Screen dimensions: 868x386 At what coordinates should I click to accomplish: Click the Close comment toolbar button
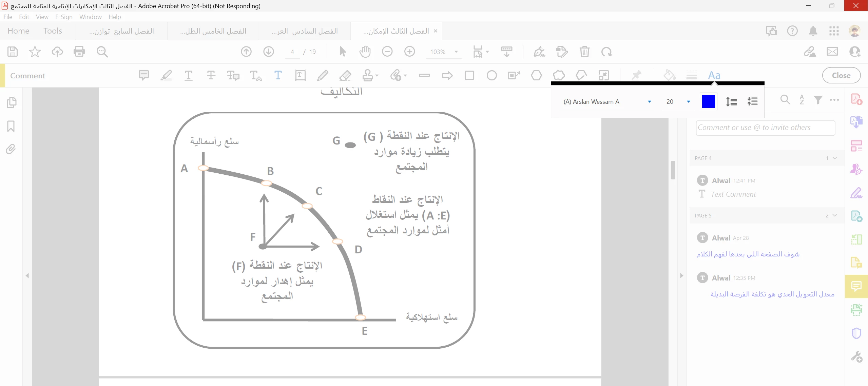tap(841, 75)
